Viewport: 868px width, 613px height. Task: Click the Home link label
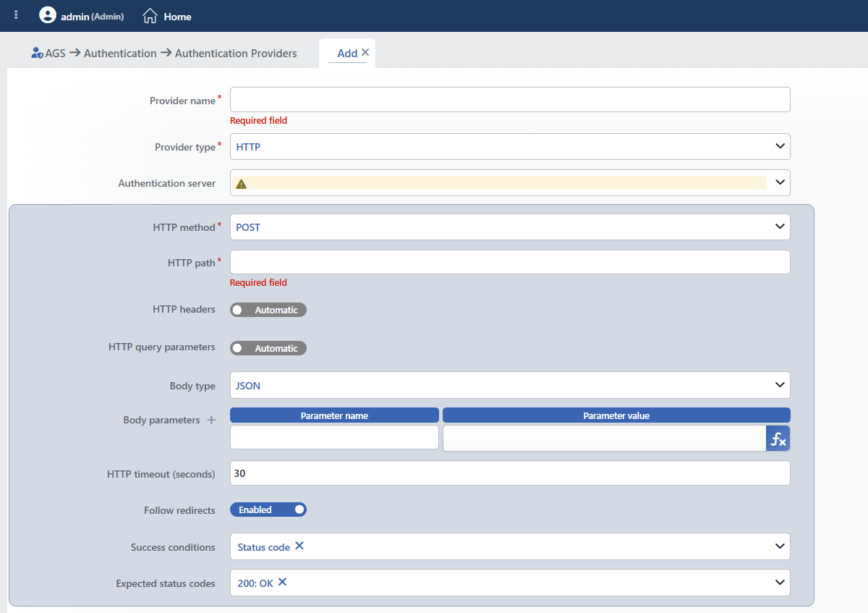177,16
